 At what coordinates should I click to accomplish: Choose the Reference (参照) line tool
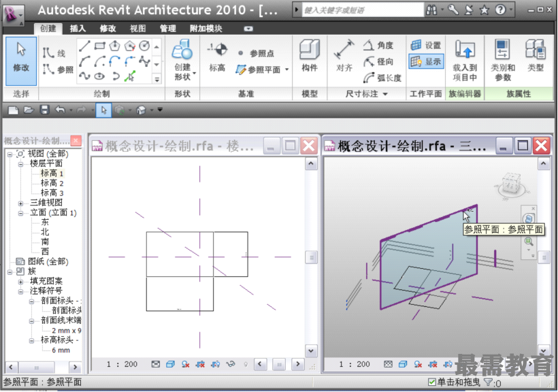tap(58, 69)
